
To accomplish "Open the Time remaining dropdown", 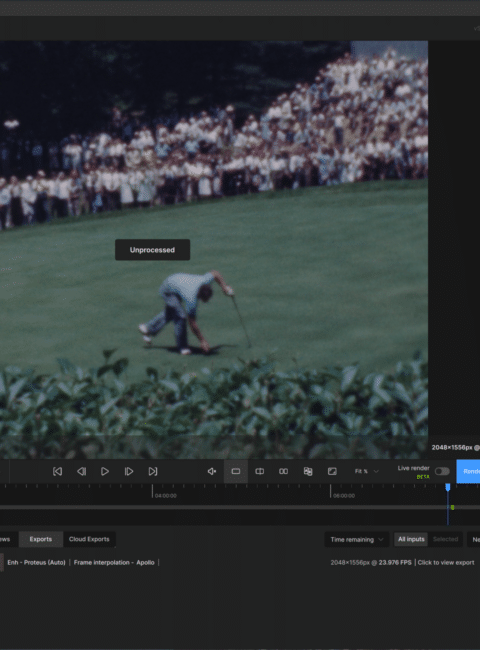I will click(x=356, y=539).
